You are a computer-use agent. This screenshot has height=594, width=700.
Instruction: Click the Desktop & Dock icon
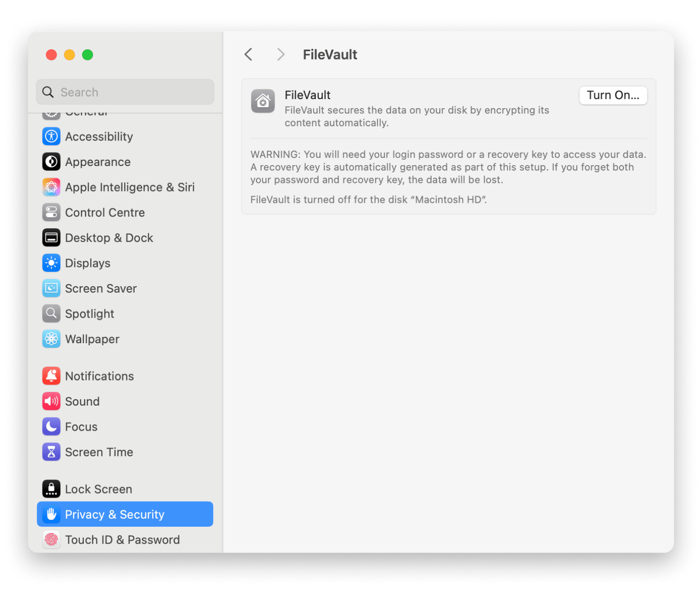tap(51, 238)
